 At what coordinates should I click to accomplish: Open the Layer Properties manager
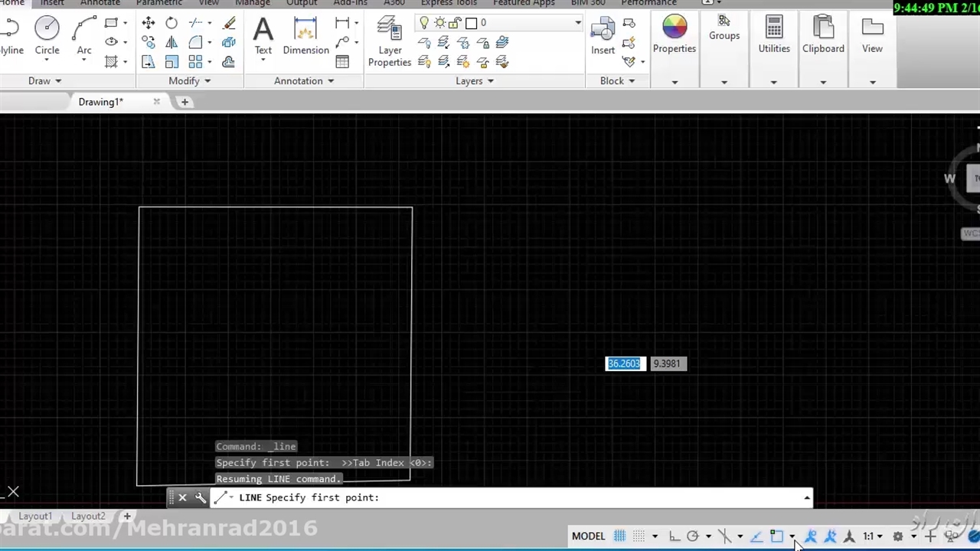pyautogui.click(x=390, y=42)
